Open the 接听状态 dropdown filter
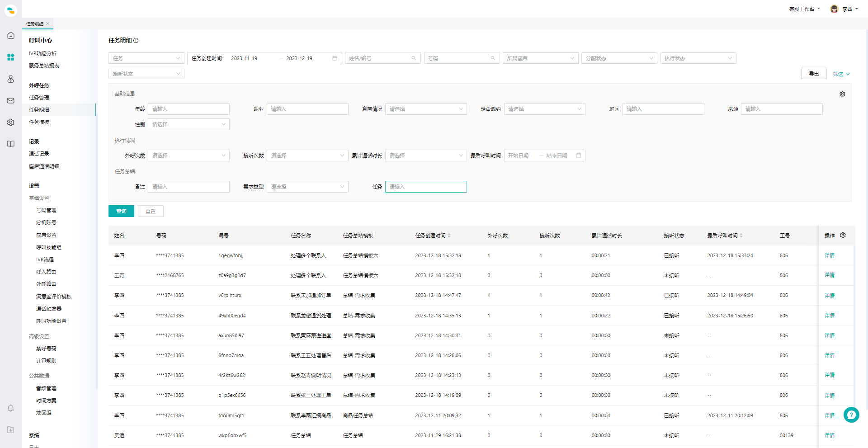The image size is (868, 448). click(146, 74)
